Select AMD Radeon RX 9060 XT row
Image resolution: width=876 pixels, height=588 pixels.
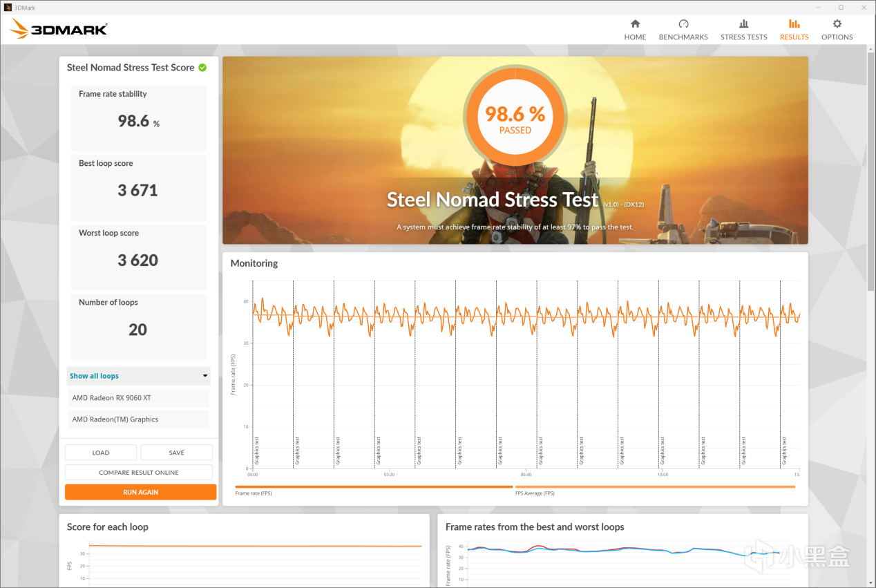(x=138, y=398)
